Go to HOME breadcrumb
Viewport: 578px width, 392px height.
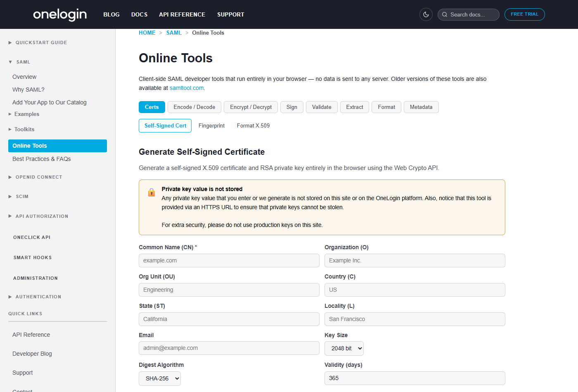(147, 33)
